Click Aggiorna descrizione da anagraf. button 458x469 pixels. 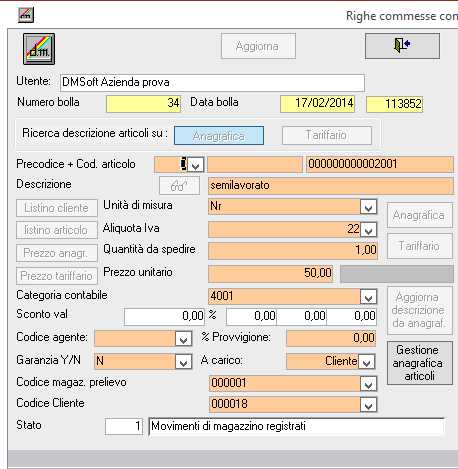420,310
